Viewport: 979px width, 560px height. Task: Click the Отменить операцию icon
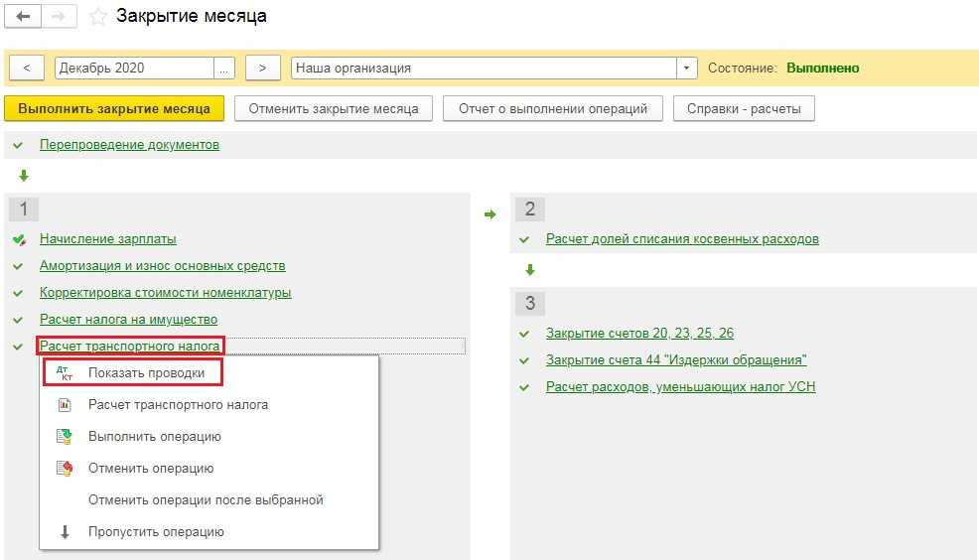pos(66,469)
